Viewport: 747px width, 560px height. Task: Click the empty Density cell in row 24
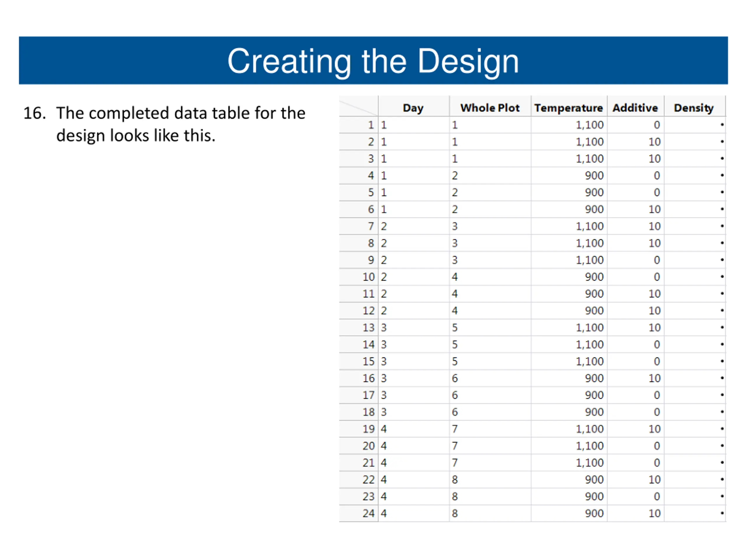click(x=694, y=513)
